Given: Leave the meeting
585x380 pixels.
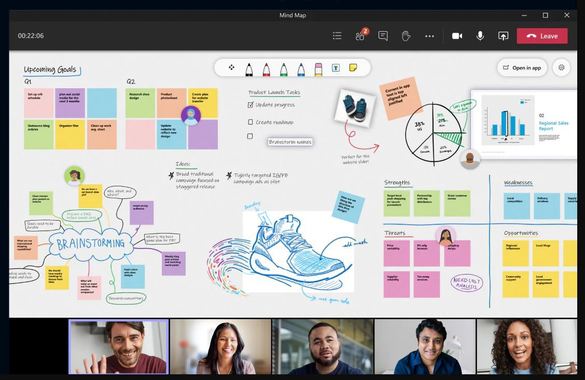Looking at the screenshot, I should [542, 36].
